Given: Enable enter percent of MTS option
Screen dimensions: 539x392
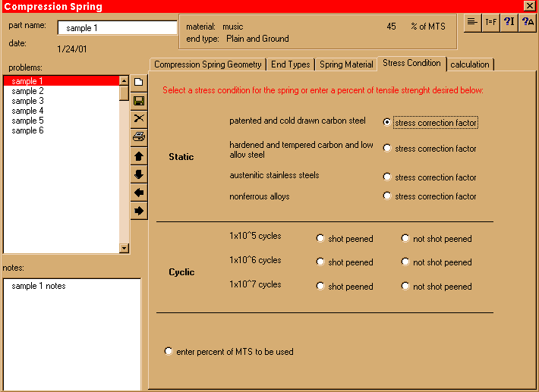Looking at the screenshot, I should click(x=169, y=352).
